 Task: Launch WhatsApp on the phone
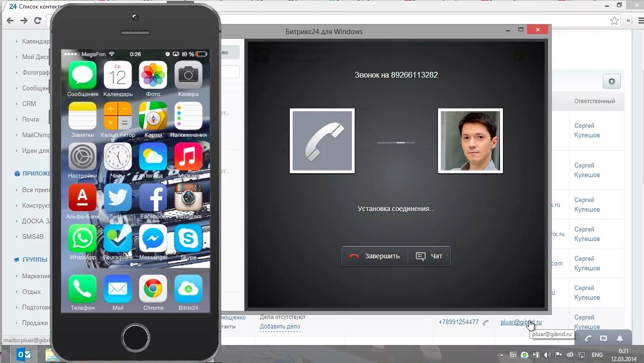coord(82,238)
